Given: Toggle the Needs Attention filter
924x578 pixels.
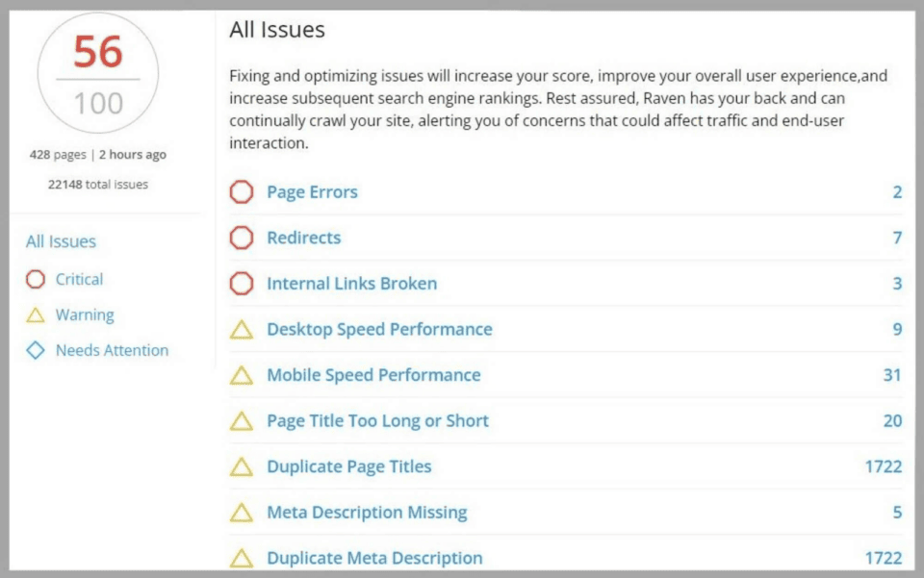Looking at the screenshot, I should [x=106, y=350].
